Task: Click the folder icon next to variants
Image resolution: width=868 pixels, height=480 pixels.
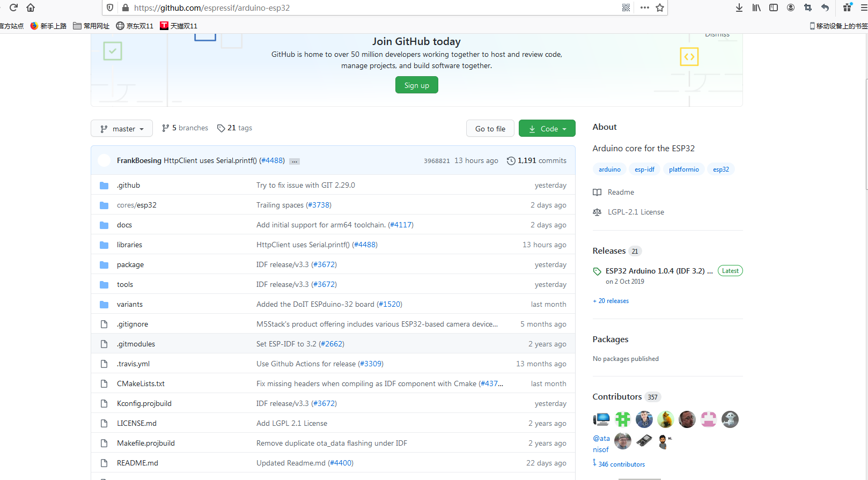Action: 104,305
